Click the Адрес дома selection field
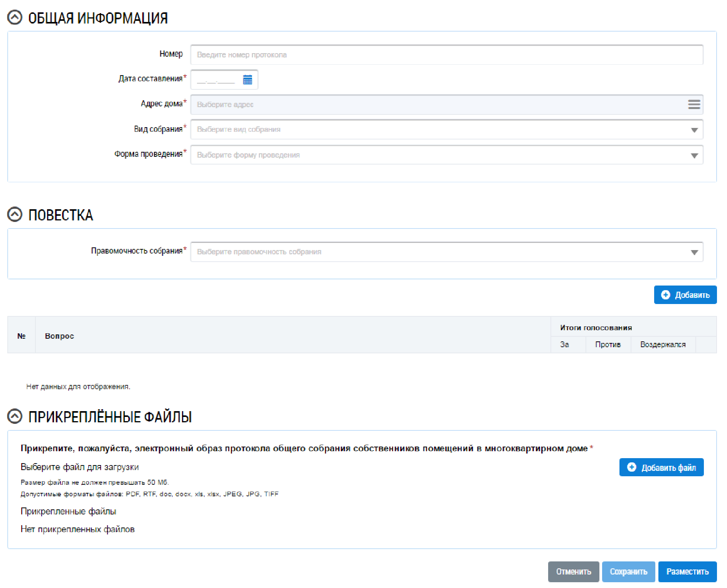The width and height of the screenshot is (727, 588). tap(439, 104)
